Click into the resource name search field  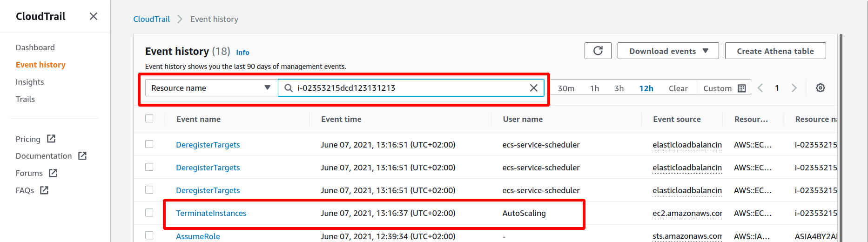click(x=412, y=88)
